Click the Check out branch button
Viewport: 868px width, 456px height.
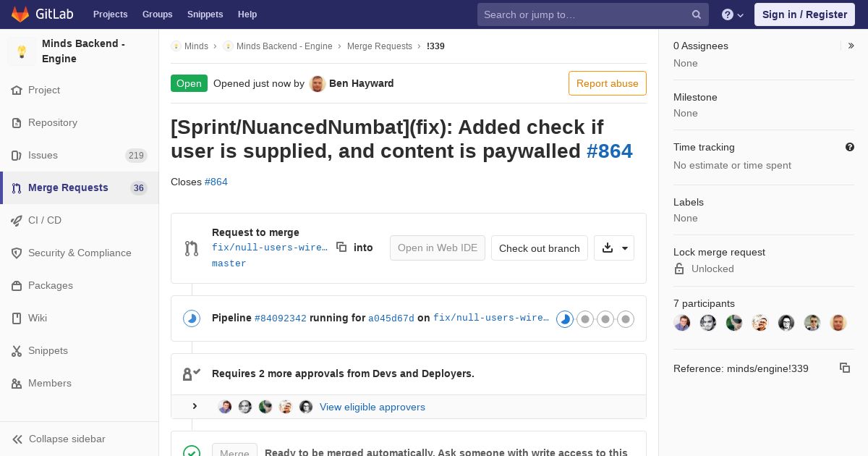click(x=540, y=248)
